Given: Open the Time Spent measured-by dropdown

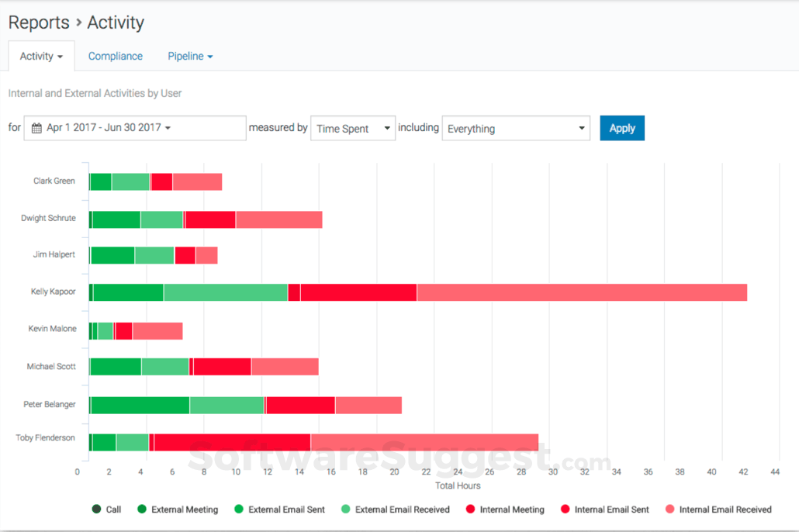Looking at the screenshot, I should point(353,128).
